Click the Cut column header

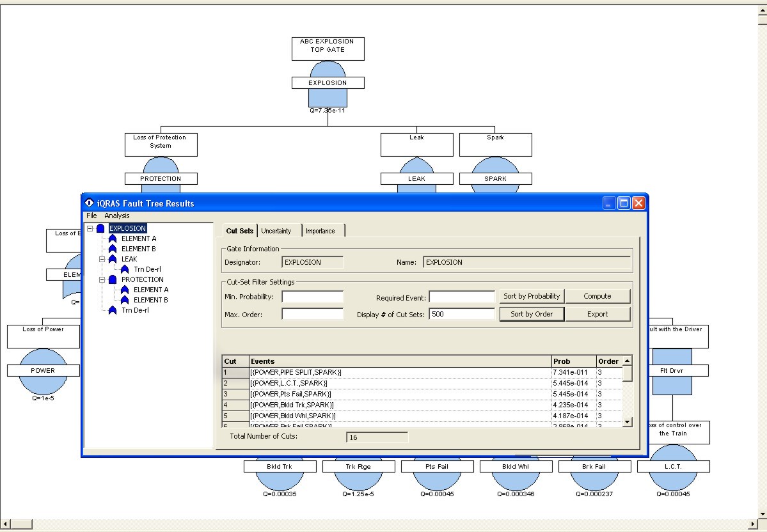[235, 361]
